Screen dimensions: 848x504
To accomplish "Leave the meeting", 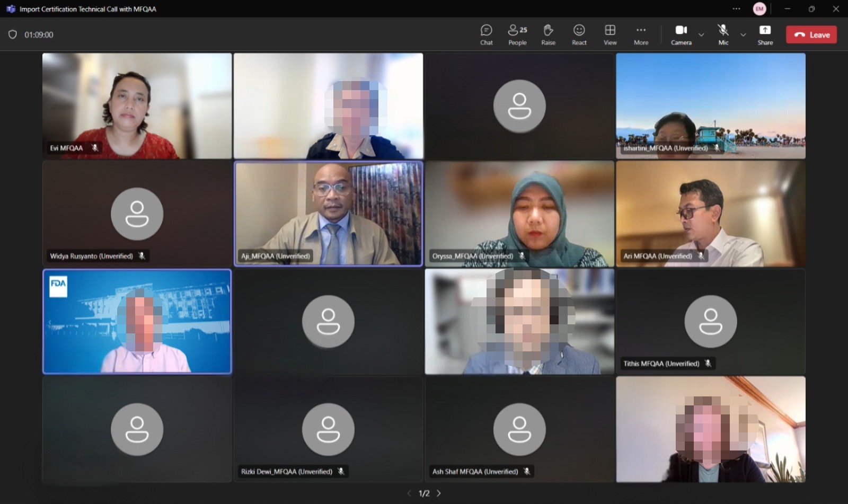I will tap(811, 35).
